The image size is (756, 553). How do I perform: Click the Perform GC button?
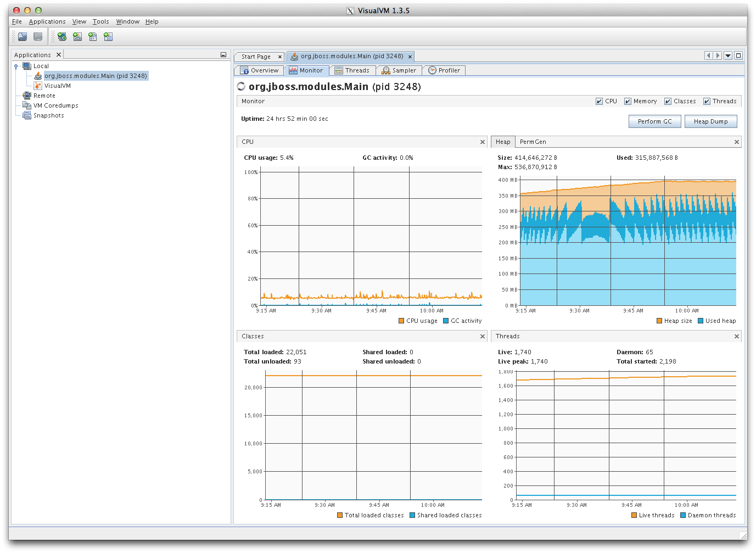coord(655,121)
